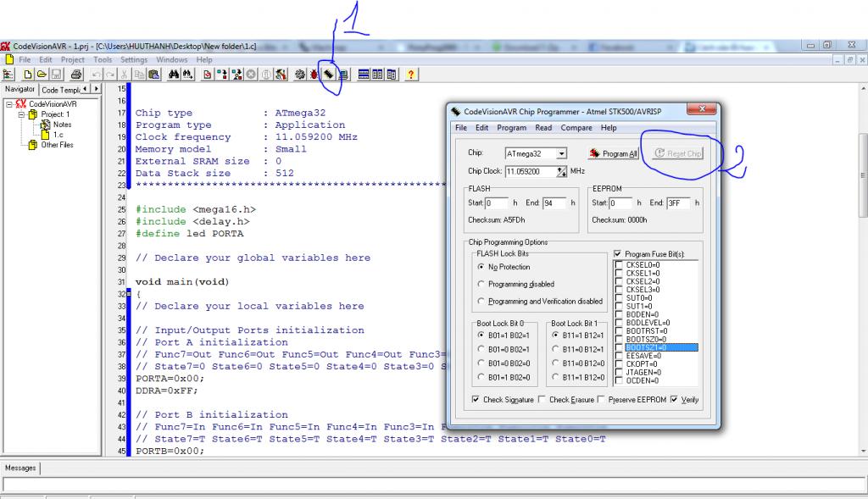Launch the Debugger bug icon
The height and width of the screenshot is (499, 868).
pyautogui.click(x=314, y=75)
